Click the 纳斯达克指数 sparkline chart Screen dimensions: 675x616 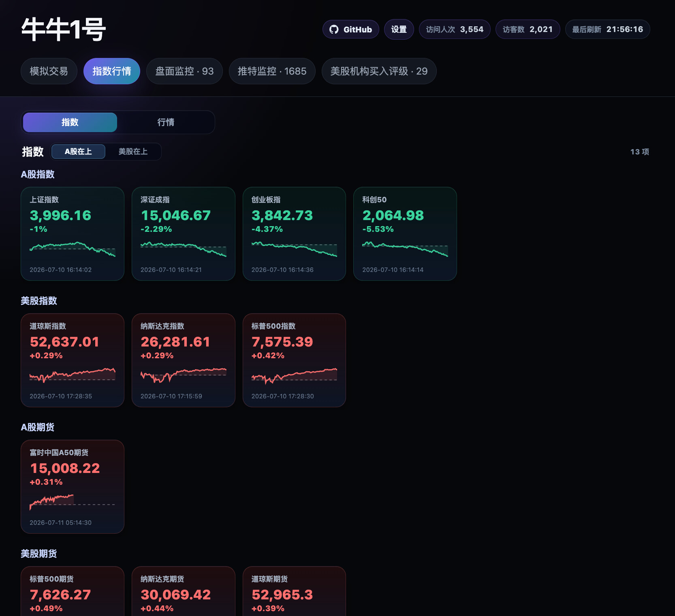coord(184,375)
